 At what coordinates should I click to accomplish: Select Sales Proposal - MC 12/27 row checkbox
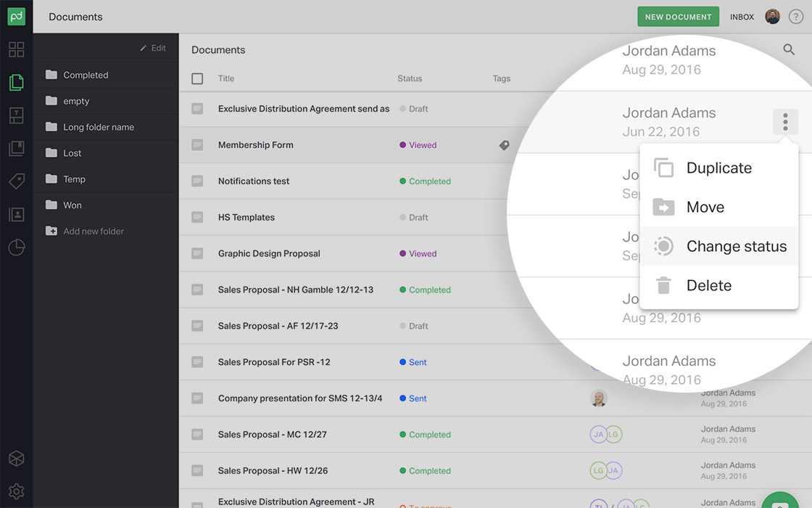pos(197,435)
